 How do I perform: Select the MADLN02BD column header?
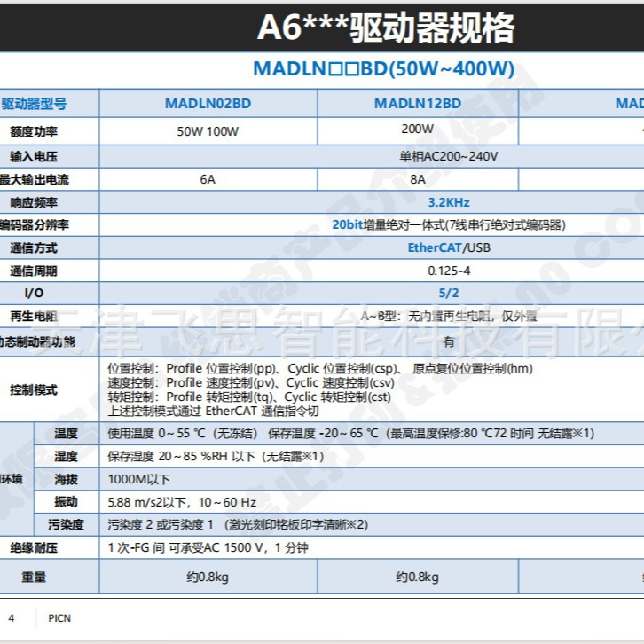coord(208,104)
